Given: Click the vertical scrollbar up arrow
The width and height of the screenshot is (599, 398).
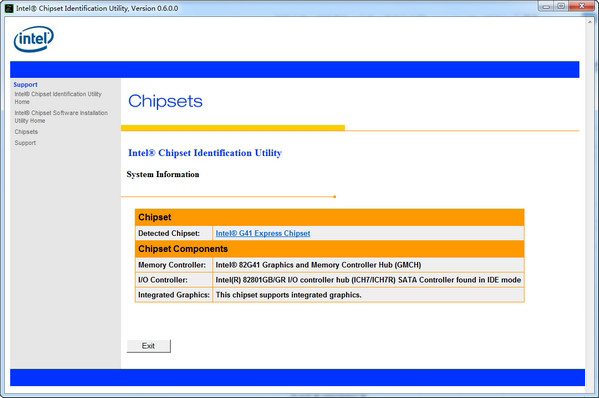Looking at the screenshot, I should (x=590, y=22).
